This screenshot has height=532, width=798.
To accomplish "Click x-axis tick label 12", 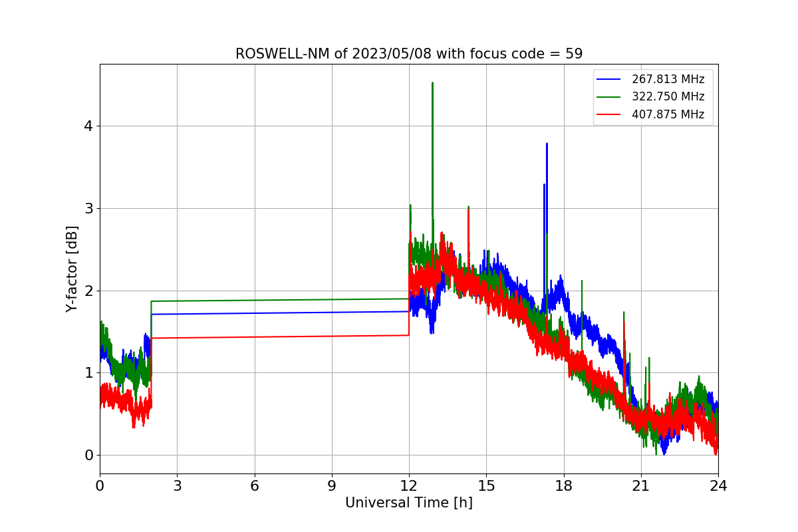I will (409, 486).
